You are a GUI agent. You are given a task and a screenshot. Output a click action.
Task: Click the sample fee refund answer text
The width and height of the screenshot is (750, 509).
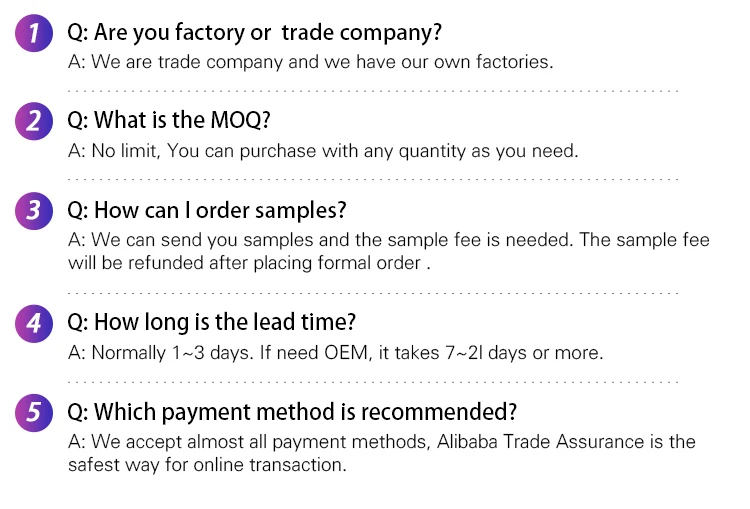388,252
